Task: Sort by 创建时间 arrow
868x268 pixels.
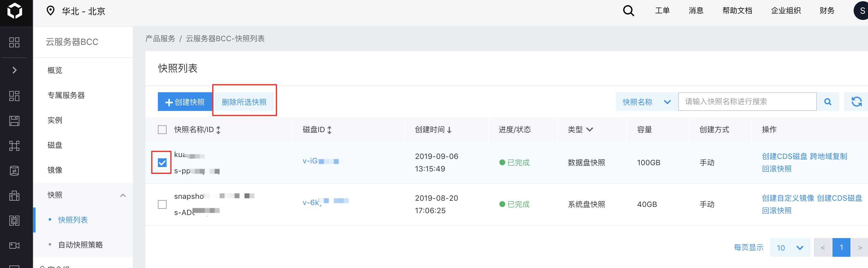Action: pos(449,130)
